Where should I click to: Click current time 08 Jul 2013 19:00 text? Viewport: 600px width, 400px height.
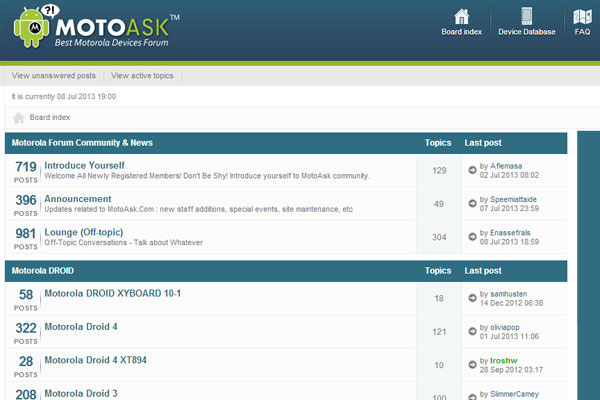pos(86,96)
